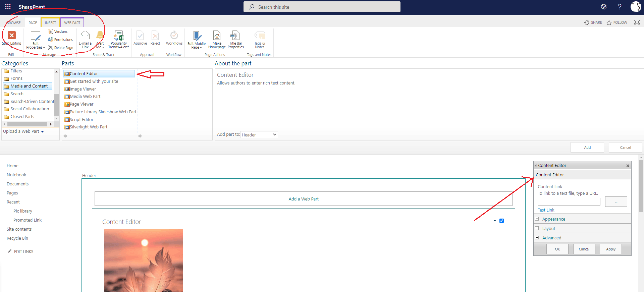Switch to the INSERT ribbon tab
Viewport: 644px width, 292px height.
point(51,23)
